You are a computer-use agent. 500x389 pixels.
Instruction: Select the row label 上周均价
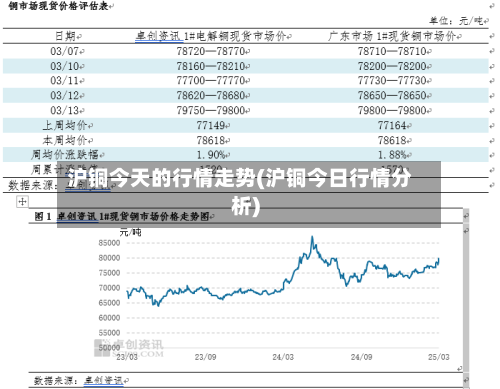pos(65,125)
